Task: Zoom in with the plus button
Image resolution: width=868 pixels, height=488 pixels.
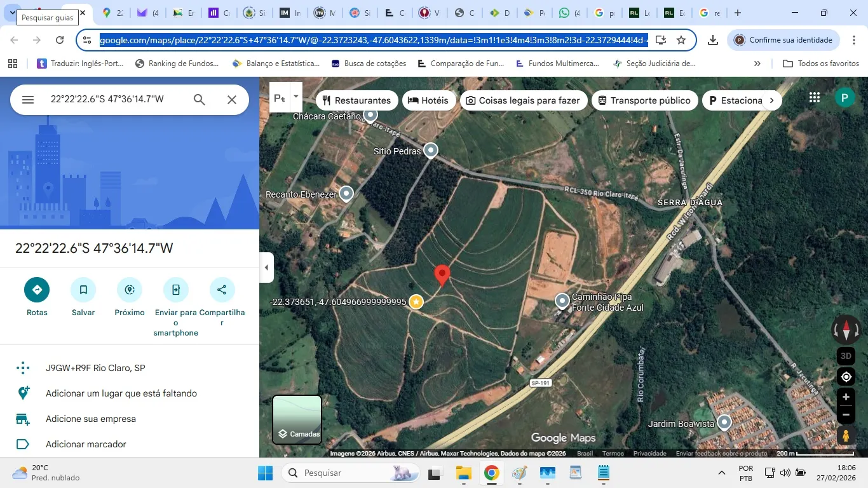Action: point(846,397)
